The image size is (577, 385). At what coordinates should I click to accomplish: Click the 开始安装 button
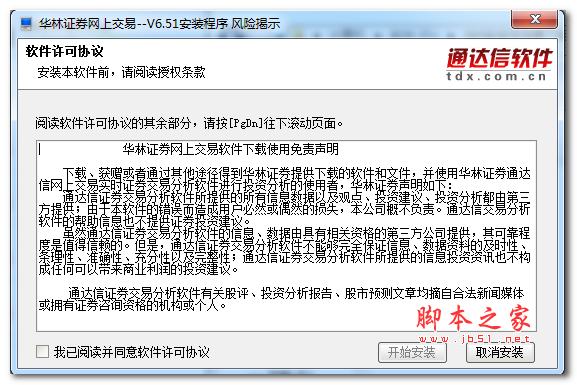point(412,353)
